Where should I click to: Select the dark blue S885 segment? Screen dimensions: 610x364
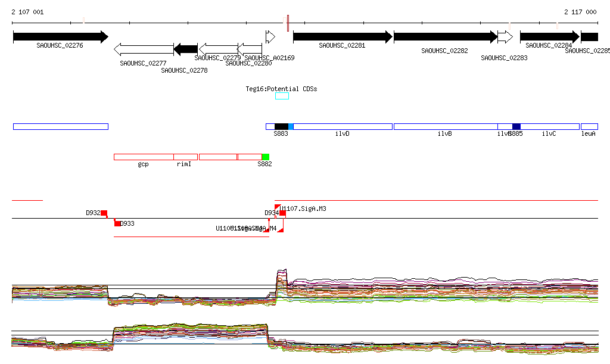[x=516, y=126]
